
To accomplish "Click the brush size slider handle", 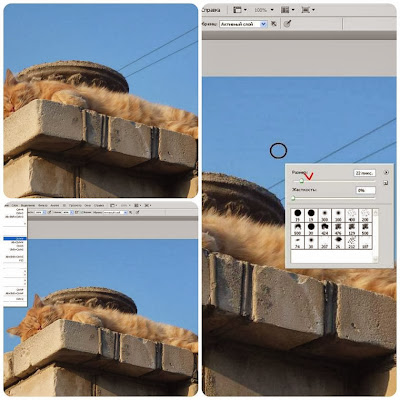I will click(x=301, y=181).
